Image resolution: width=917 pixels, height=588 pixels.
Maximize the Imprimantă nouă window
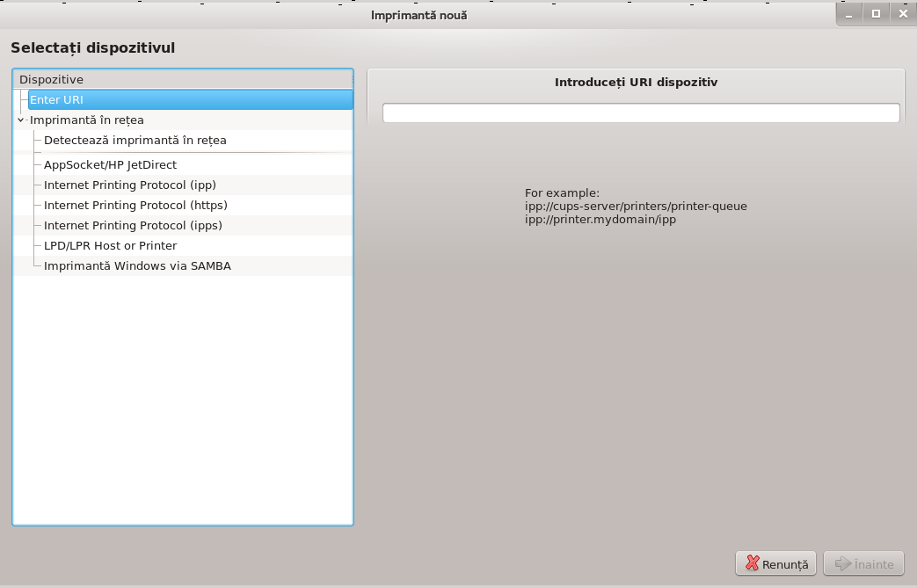pyautogui.click(x=876, y=14)
